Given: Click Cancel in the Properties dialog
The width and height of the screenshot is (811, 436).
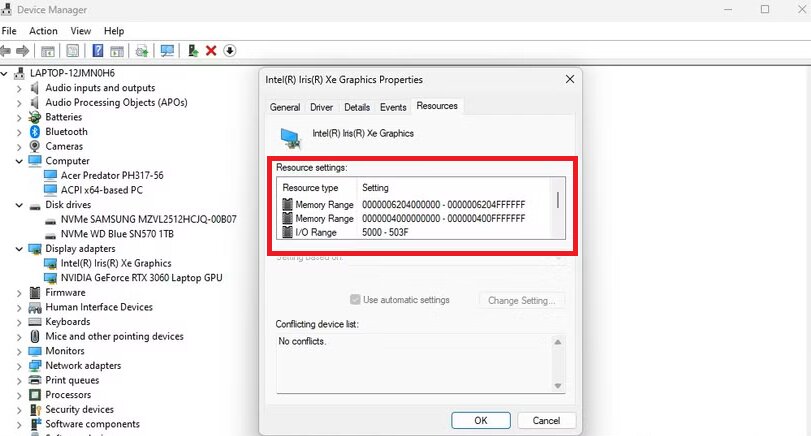Looking at the screenshot, I should click(546, 420).
